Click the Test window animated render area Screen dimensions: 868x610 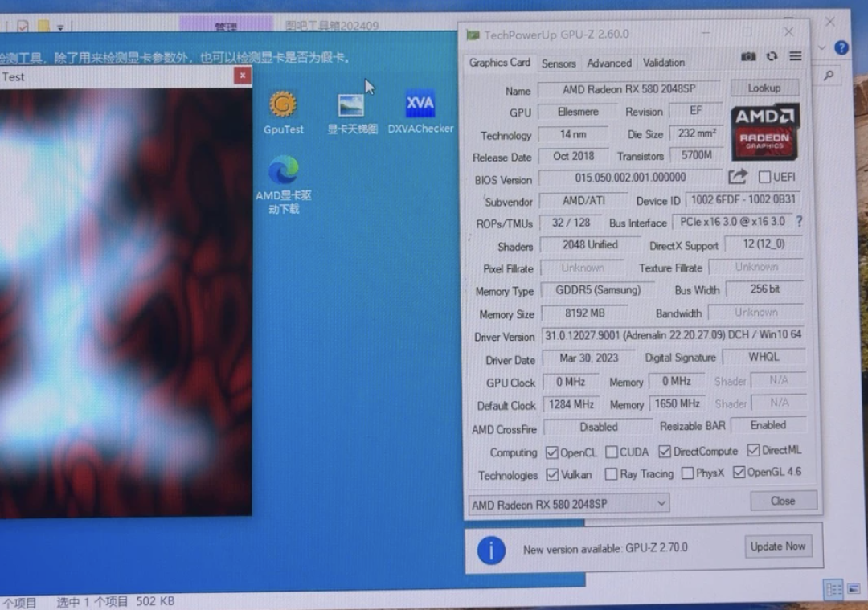coord(125,302)
